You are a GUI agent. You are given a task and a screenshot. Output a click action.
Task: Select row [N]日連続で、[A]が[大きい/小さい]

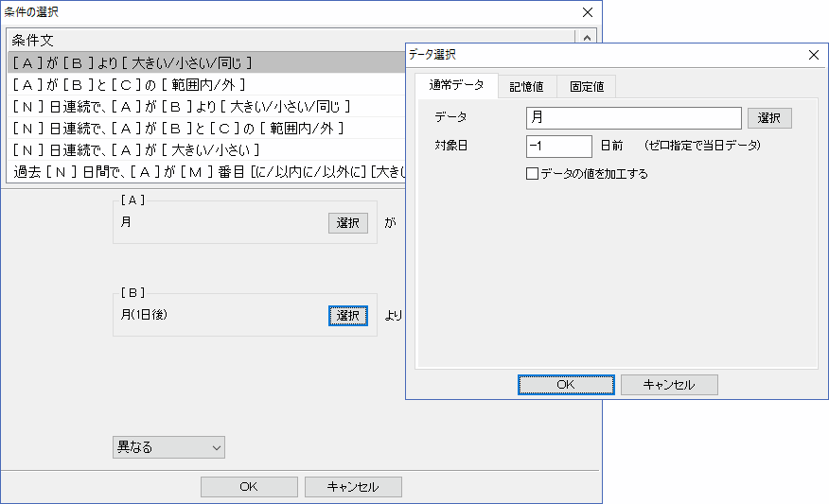point(206,149)
